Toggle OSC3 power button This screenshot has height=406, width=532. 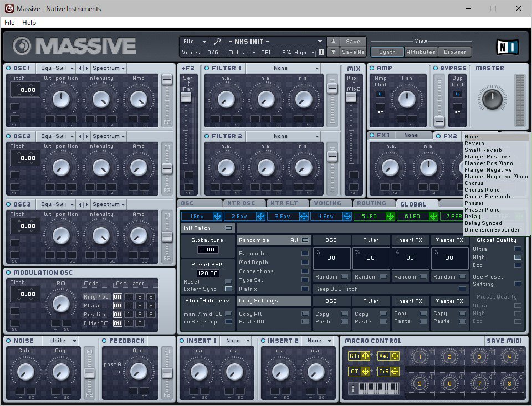(8, 204)
